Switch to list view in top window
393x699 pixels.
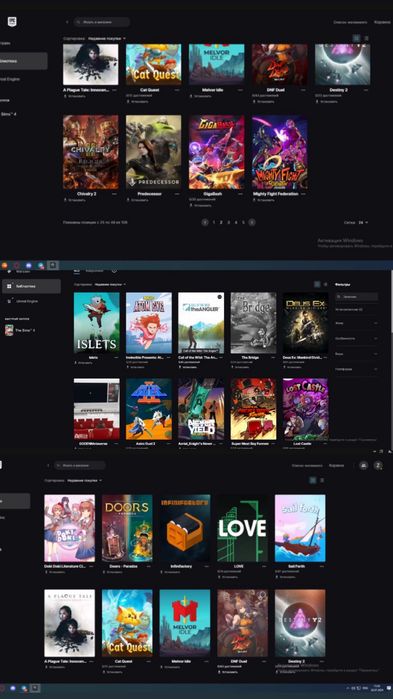point(367,38)
